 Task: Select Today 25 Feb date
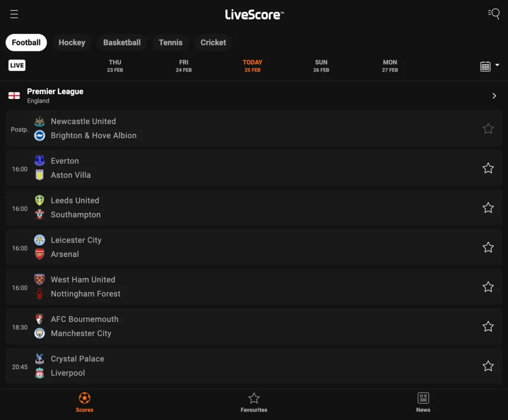[253, 66]
